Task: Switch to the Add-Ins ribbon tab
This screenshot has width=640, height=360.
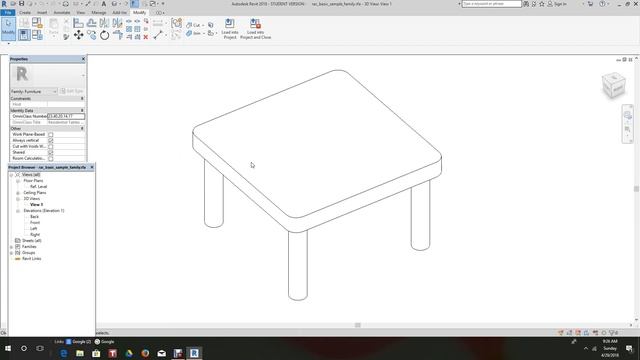Action: tap(120, 13)
